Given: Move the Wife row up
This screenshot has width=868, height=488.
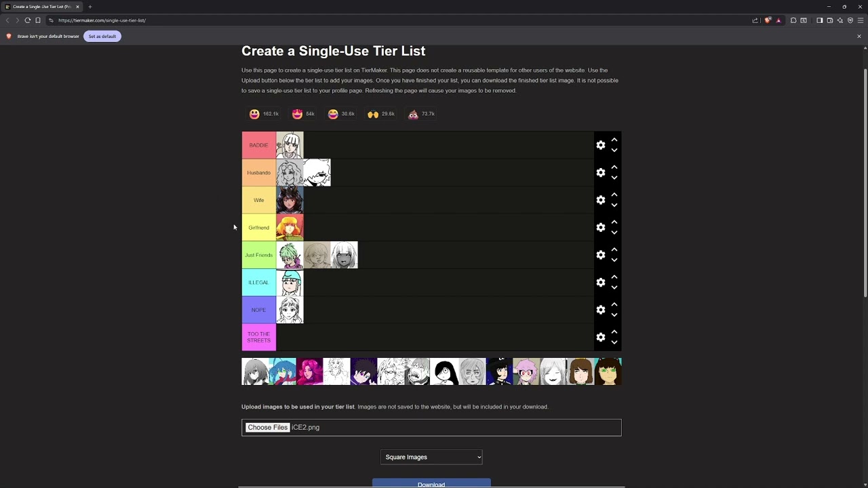Looking at the screenshot, I should (614, 195).
